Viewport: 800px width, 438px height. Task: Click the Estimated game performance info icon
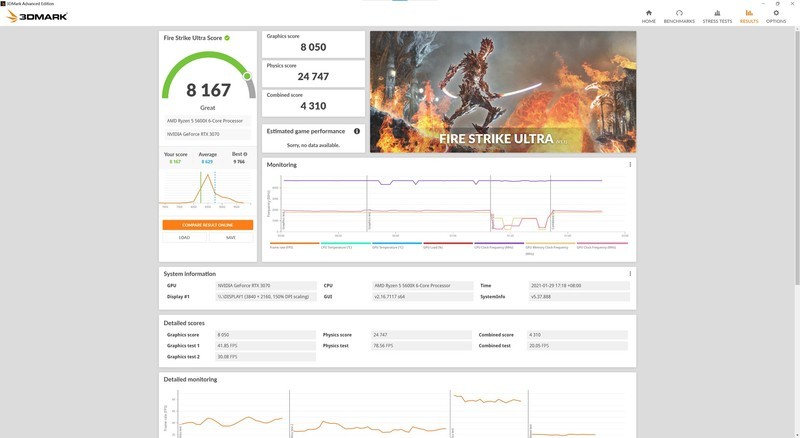pyautogui.click(x=356, y=131)
